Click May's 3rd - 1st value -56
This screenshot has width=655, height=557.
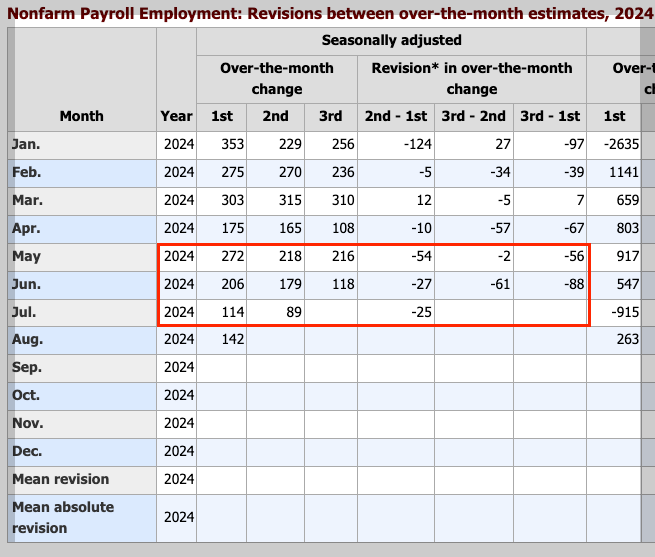(x=574, y=256)
